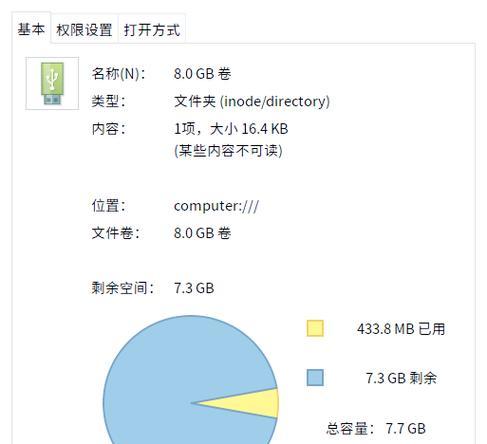Click the type value 文件夹 (inode/directory)
The image size is (487, 444).
252,101
